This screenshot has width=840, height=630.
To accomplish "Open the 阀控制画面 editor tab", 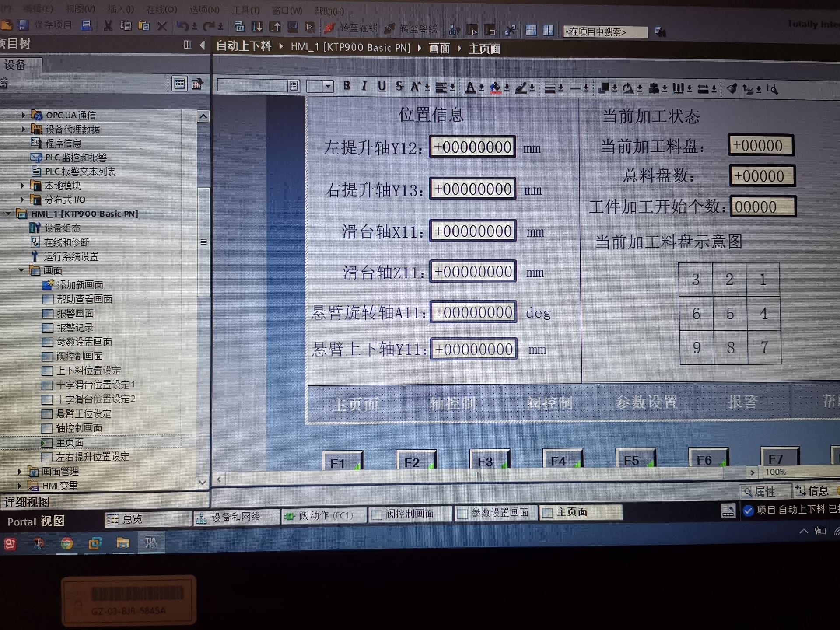I will click(x=409, y=514).
